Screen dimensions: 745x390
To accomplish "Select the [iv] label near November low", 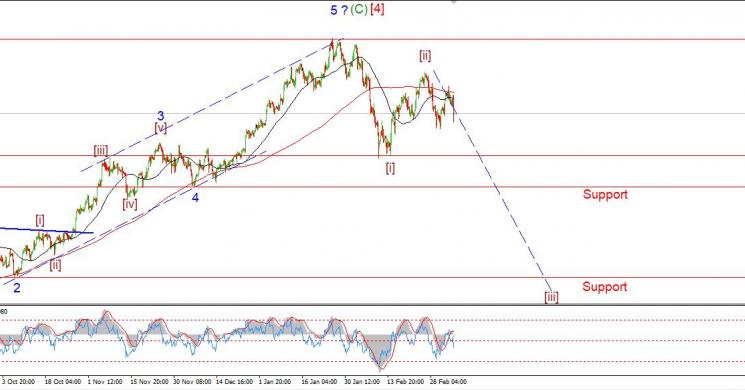I will coord(130,204).
